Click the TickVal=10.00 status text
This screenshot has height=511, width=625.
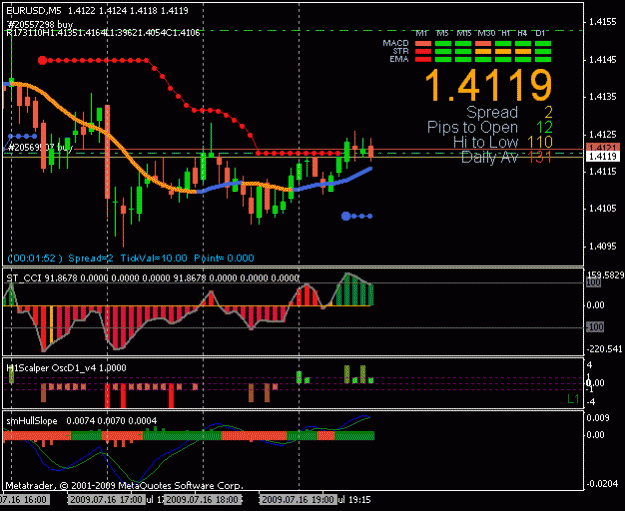tap(154, 258)
